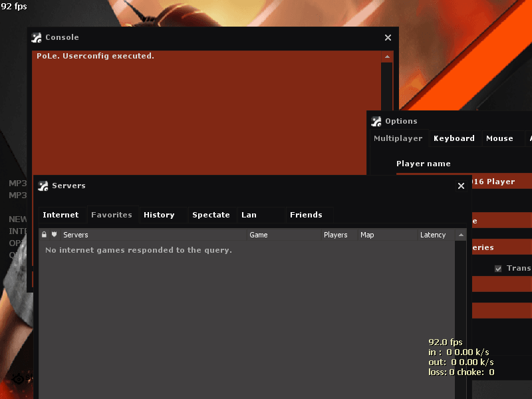Switch to the Internet servers tab

(x=61, y=215)
